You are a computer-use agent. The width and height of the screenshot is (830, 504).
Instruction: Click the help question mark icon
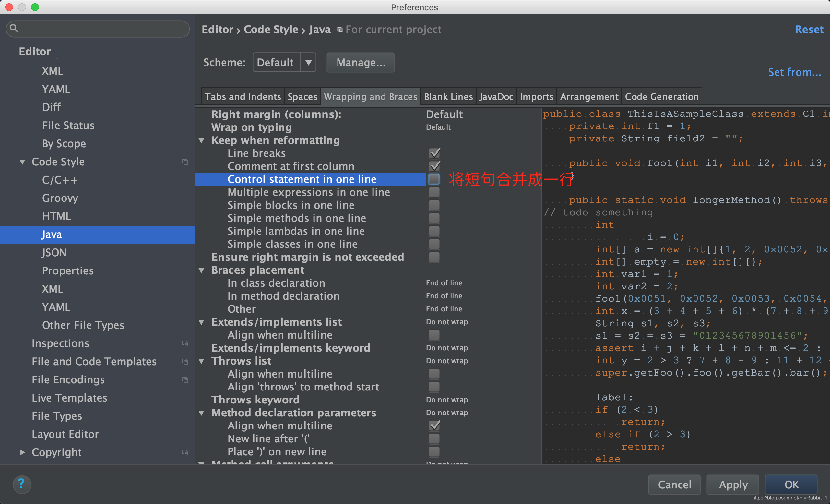[21, 484]
